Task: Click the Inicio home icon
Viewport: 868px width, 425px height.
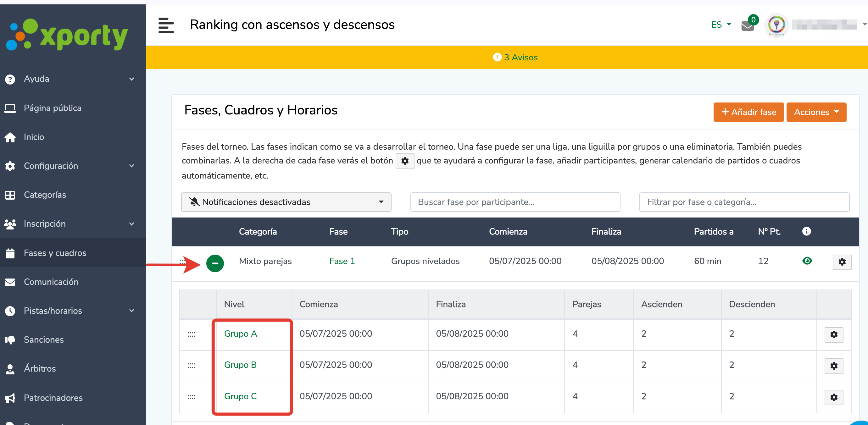Action: 10,137
